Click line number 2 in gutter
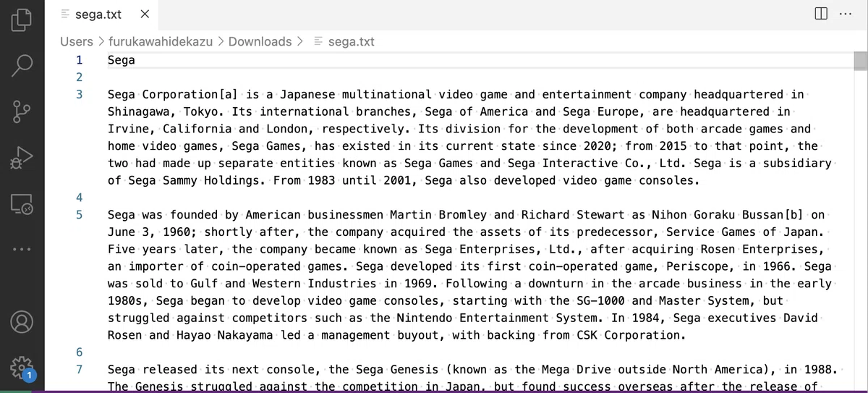868x393 pixels. pos(79,77)
